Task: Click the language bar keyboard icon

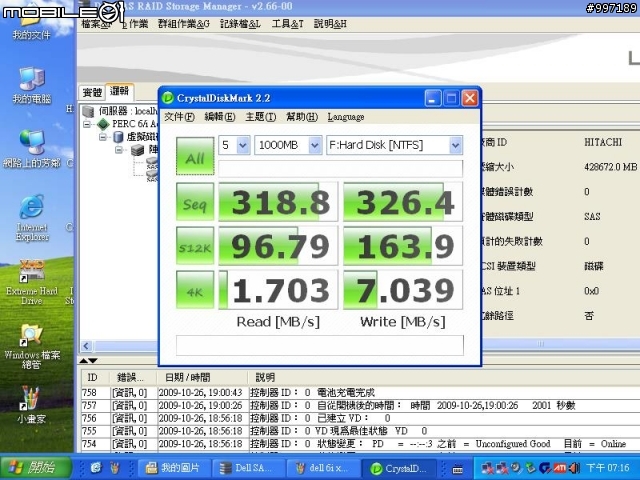Action: click(x=458, y=469)
